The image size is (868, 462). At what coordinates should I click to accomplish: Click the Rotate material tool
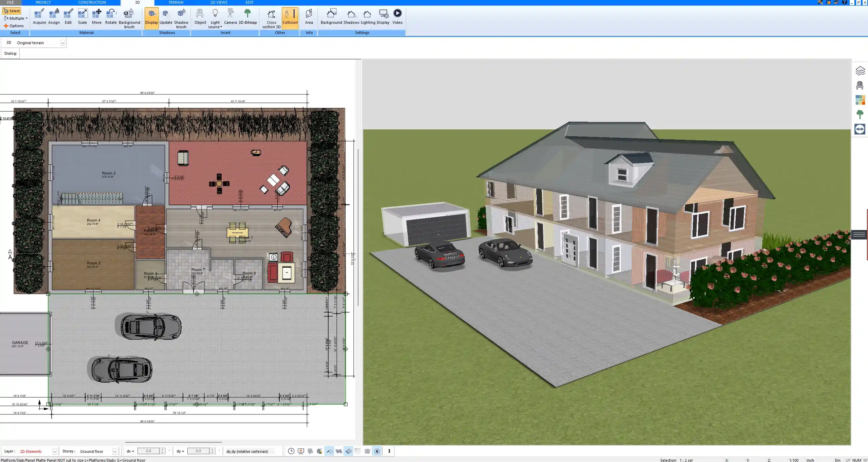click(111, 17)
